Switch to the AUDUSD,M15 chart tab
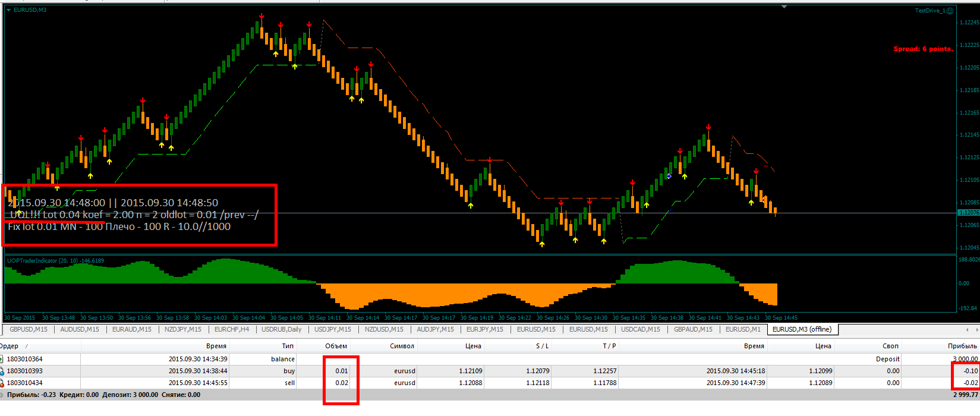980x416 pixels. coord(80,329)
